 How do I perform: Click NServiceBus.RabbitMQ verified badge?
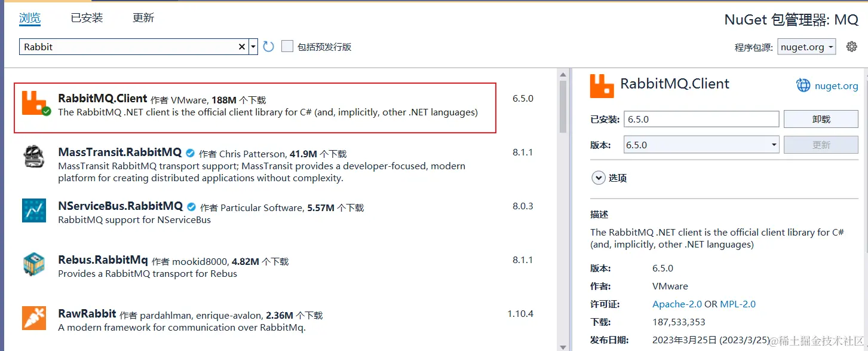pos(191,206)
